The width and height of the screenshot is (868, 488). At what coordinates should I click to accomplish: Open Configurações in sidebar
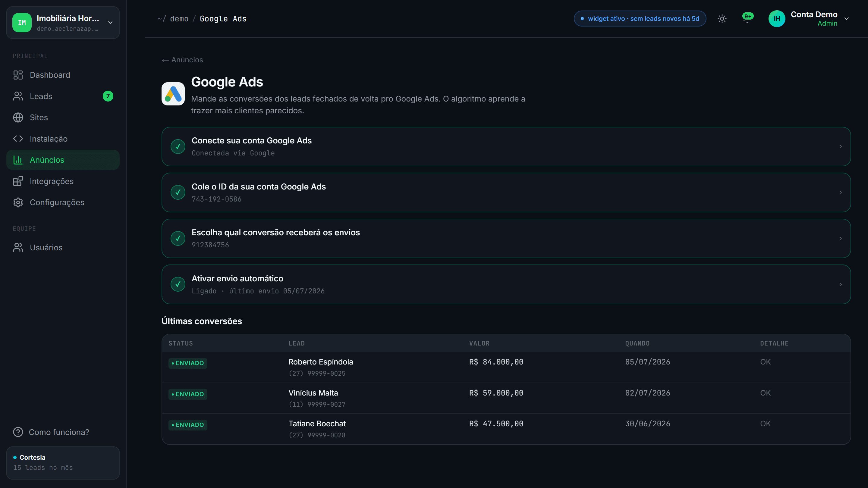click(63, 202)
